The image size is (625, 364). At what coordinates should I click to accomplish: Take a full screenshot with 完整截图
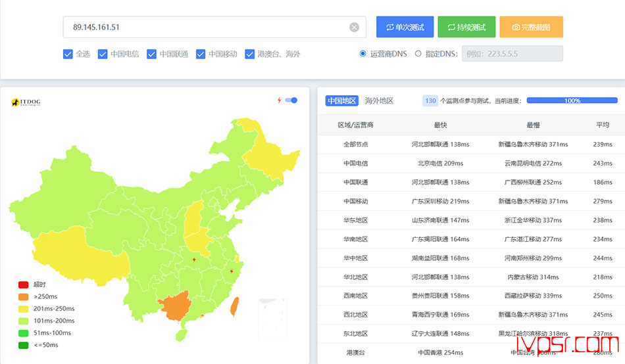pyautogui.click(x=532, y=27)
